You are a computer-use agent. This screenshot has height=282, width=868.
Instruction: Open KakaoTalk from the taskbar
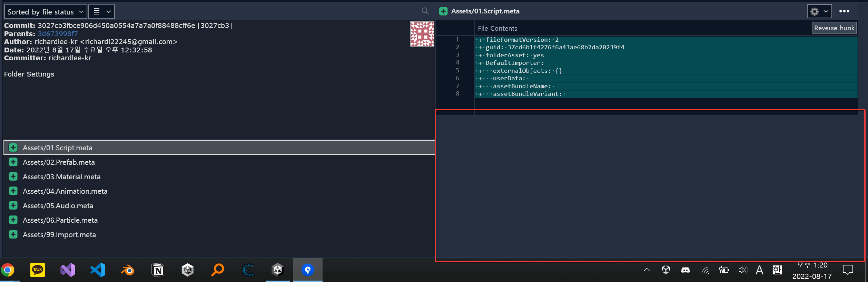(x=38, y=270)
